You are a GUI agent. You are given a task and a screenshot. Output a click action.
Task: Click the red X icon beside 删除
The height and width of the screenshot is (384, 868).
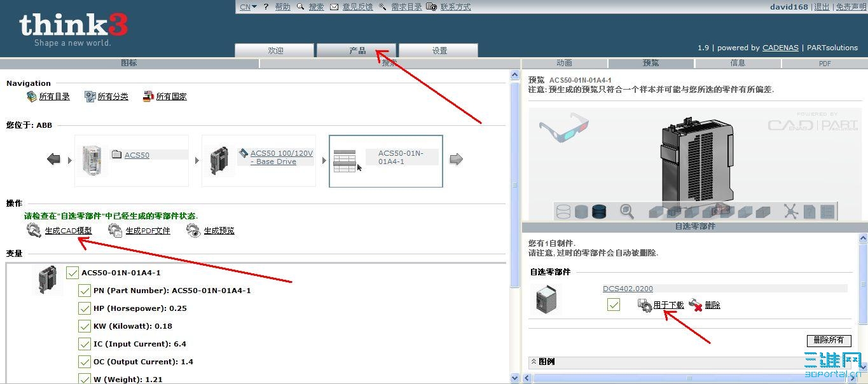(x=696, y=305)
